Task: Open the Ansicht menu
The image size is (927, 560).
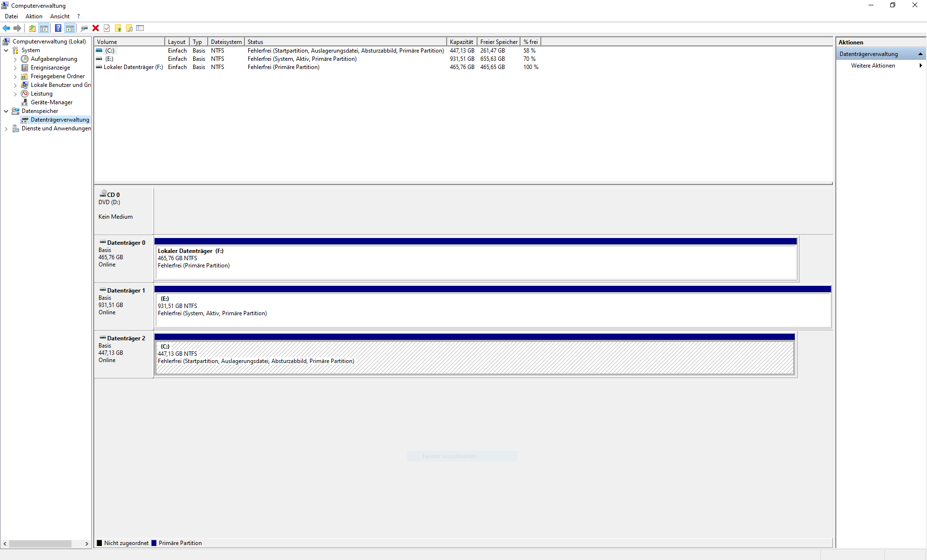Action: tap(60, 16)
